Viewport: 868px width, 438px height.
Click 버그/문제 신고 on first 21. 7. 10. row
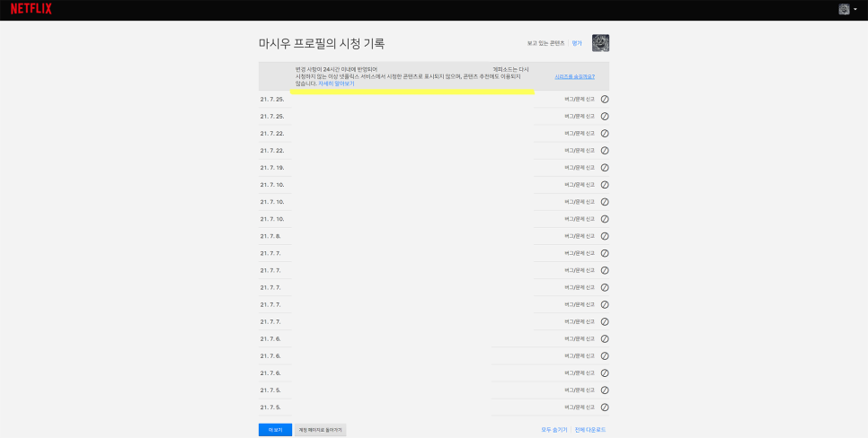click(x=580, y=185)
